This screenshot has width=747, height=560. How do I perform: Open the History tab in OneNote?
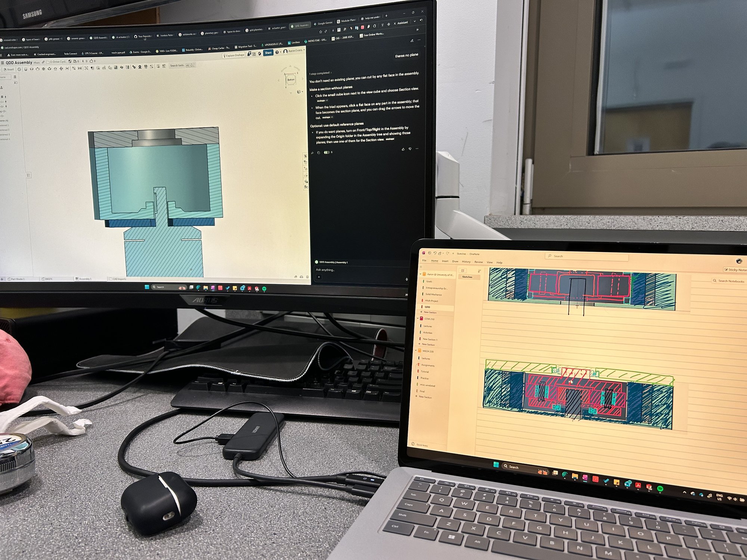[466, 262]
